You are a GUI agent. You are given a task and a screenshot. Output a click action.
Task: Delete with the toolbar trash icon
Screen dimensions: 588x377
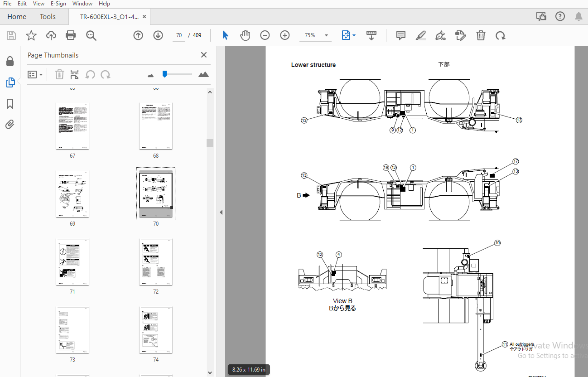pyautogui.click(x=481, y=35)
